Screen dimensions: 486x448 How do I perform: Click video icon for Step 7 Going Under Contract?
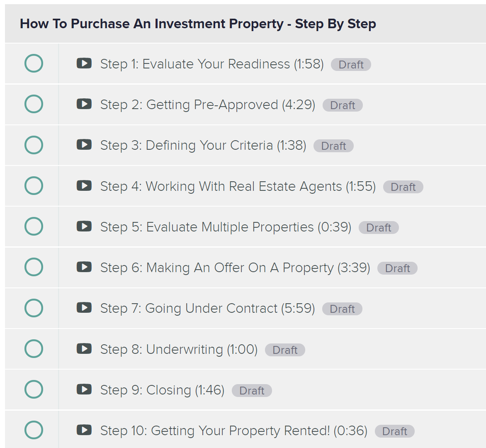(x=84, y=308)
